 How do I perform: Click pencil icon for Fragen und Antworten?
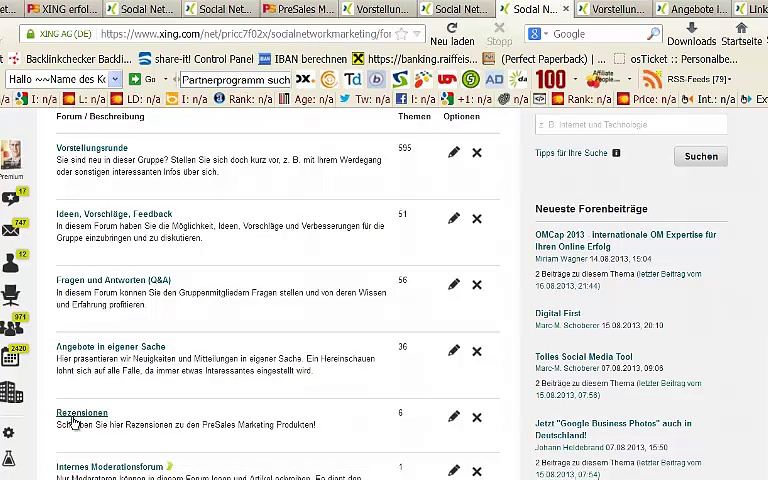point(454,284)
